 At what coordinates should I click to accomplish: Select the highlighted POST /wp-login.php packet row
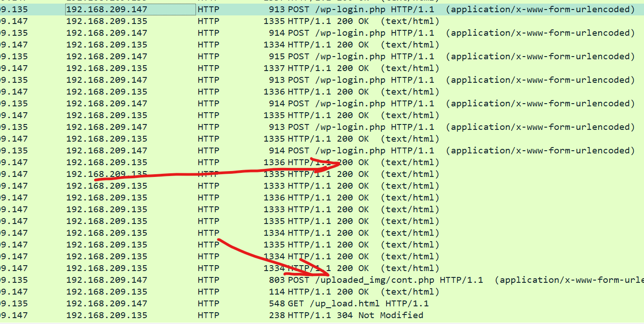322,10
